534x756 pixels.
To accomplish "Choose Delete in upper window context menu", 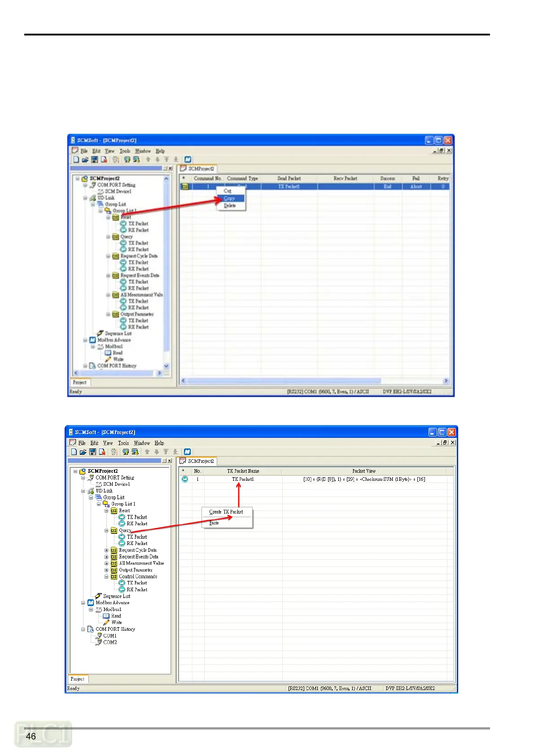I will click(231, 206).
